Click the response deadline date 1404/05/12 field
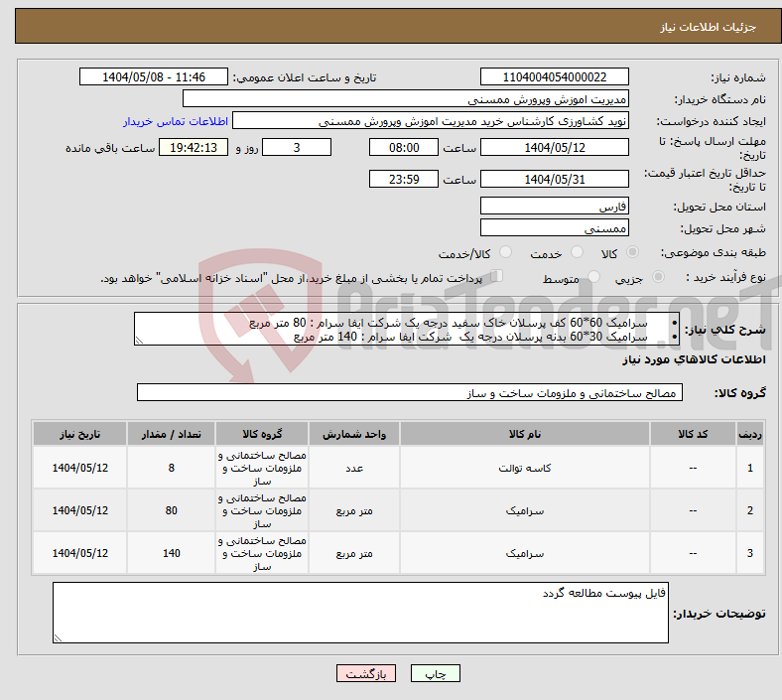782x700 pixels. point(554,147)
